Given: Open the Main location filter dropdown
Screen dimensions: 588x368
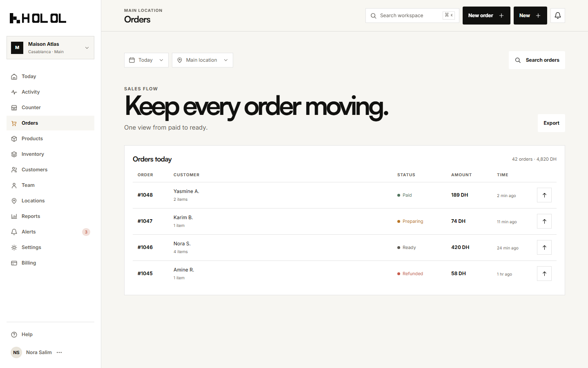Looking at the screenshot, I should tap(203, 60).
